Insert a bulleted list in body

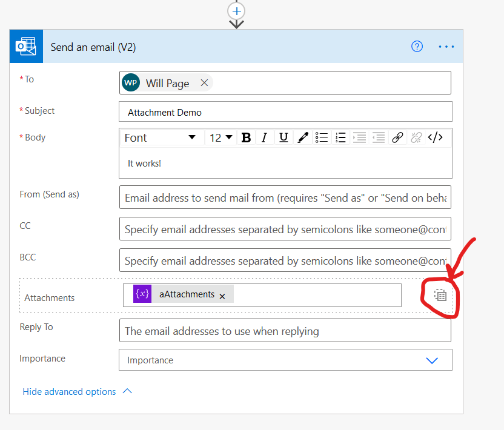[322, 137]
